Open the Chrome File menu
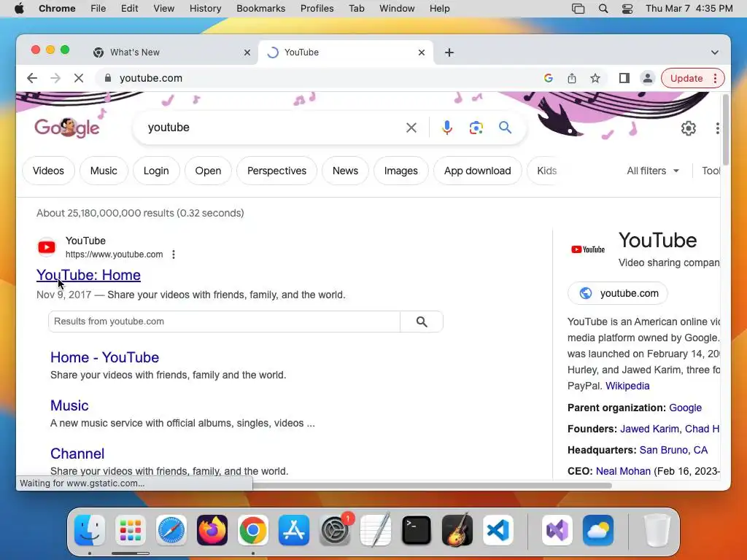The height and width of the screenshot is (560, 747). [98, 9]
